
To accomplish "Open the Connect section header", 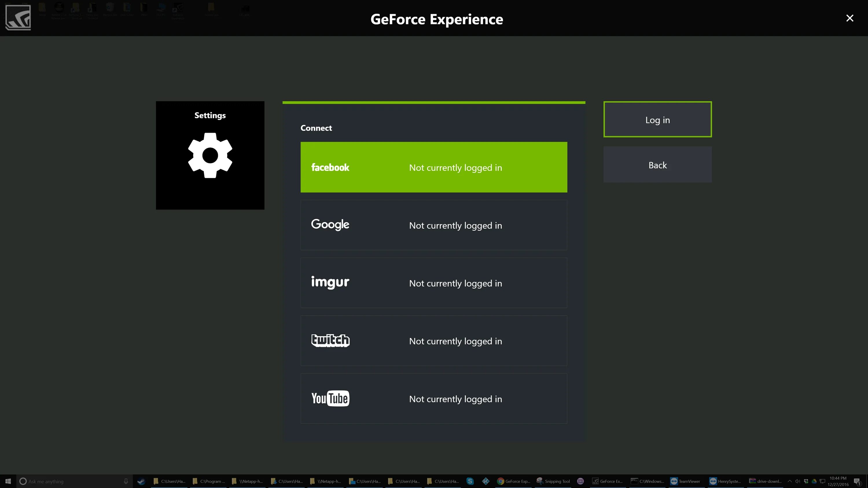I will pos(316,127).
